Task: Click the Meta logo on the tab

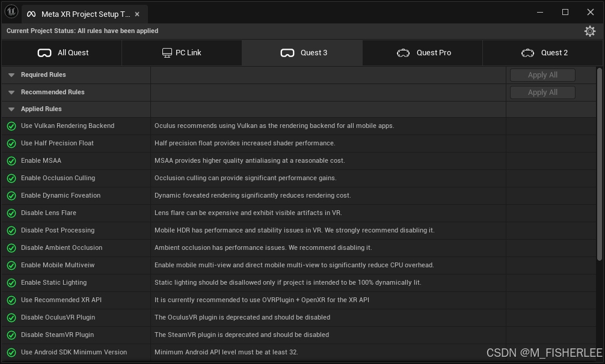Action: 31,14
